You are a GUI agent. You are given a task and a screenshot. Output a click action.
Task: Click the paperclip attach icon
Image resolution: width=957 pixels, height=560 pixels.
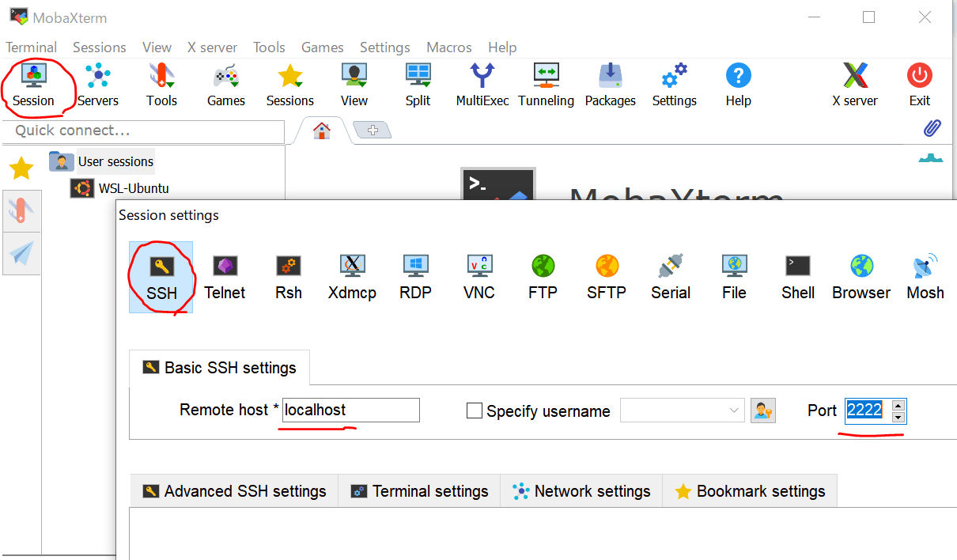click(x=933, y=127)
